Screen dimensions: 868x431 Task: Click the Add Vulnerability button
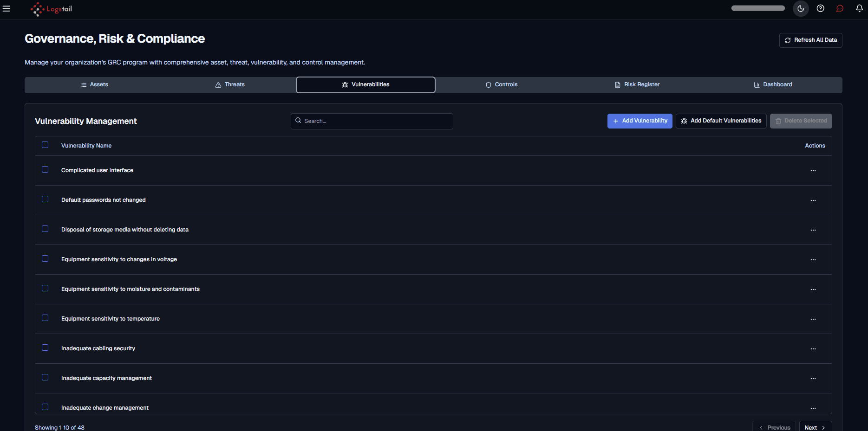[x=640, y=121]
